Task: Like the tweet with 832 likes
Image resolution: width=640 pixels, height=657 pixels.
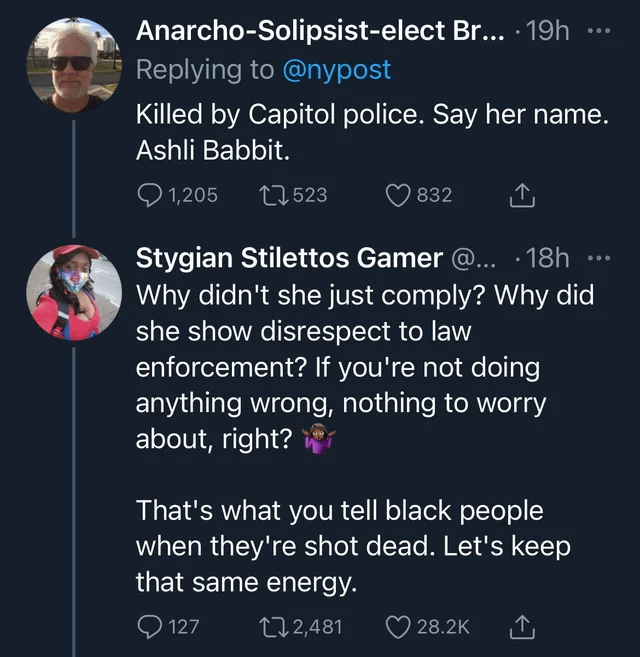Action: tap(400, 196)
